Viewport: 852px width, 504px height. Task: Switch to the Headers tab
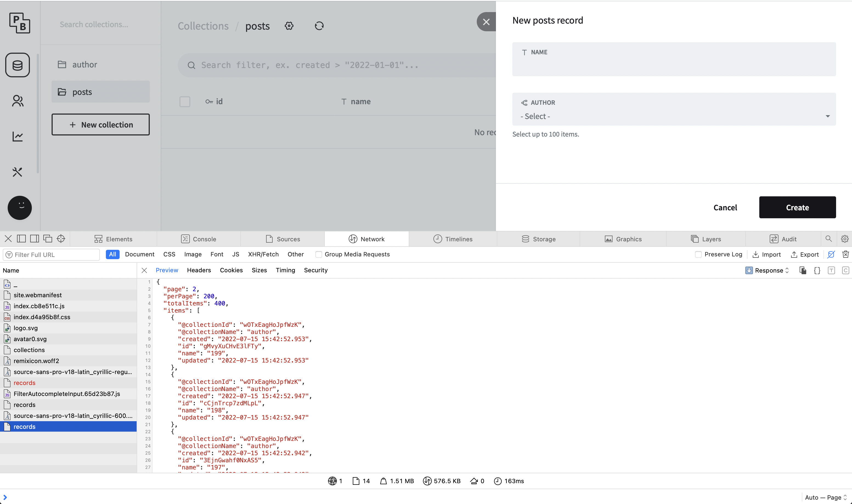(198, 270)
